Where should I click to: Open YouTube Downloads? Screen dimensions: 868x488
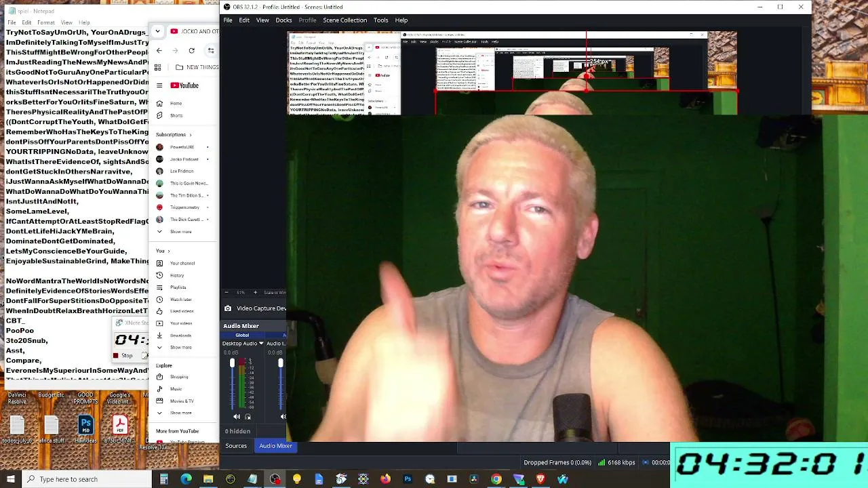182,335
